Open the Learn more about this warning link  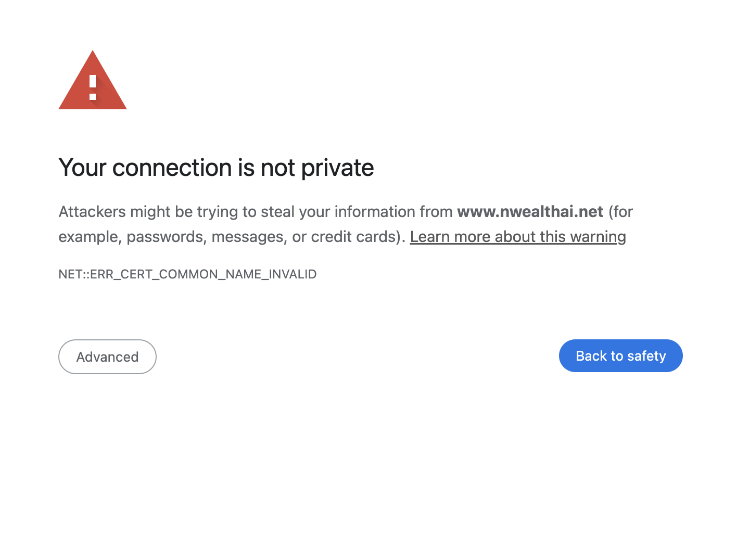coord(518,237)
